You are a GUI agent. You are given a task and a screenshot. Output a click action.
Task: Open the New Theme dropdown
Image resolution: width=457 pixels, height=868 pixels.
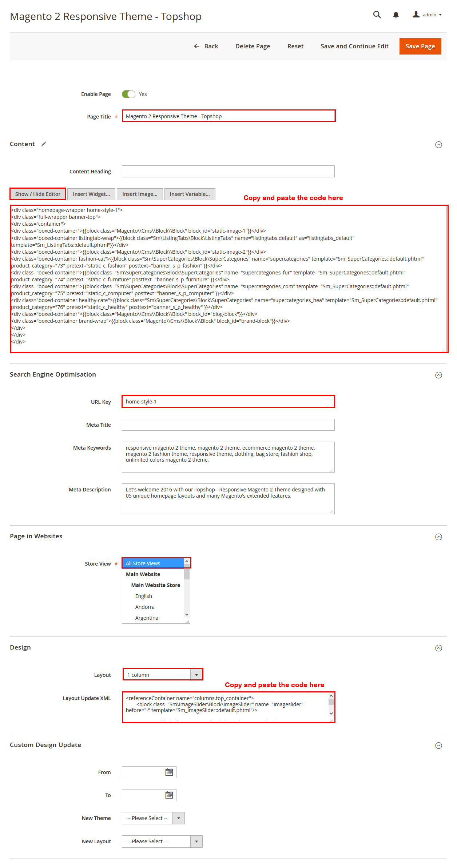point(153,818)
